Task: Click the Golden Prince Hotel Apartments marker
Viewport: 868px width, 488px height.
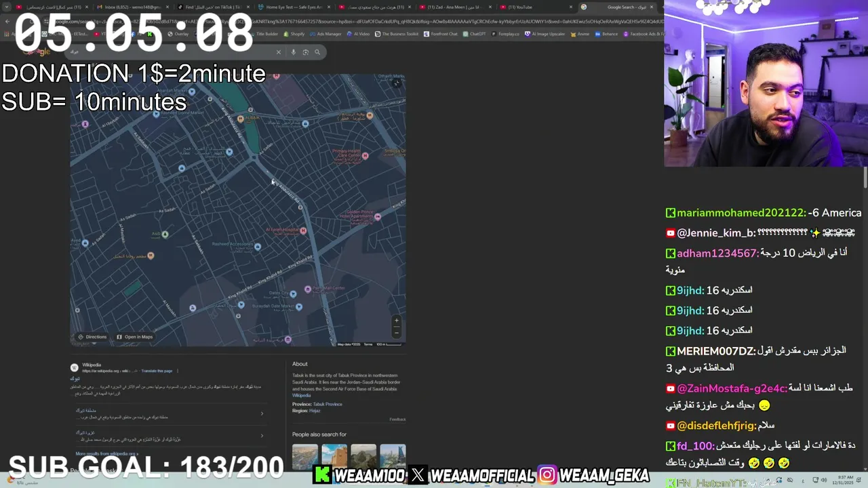Action: click(x=378, y=217)
